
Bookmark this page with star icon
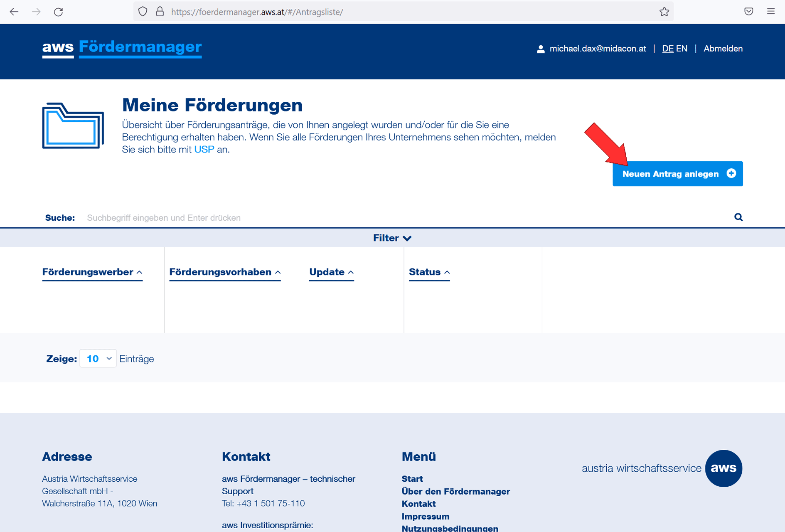point(664,12)
